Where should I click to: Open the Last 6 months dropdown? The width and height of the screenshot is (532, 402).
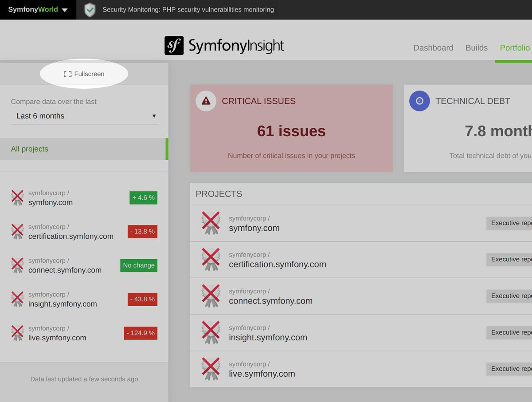point(84,116)
